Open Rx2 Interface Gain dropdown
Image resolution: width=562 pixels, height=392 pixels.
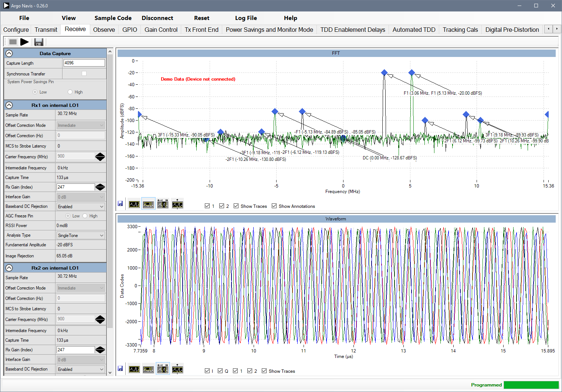81,360
